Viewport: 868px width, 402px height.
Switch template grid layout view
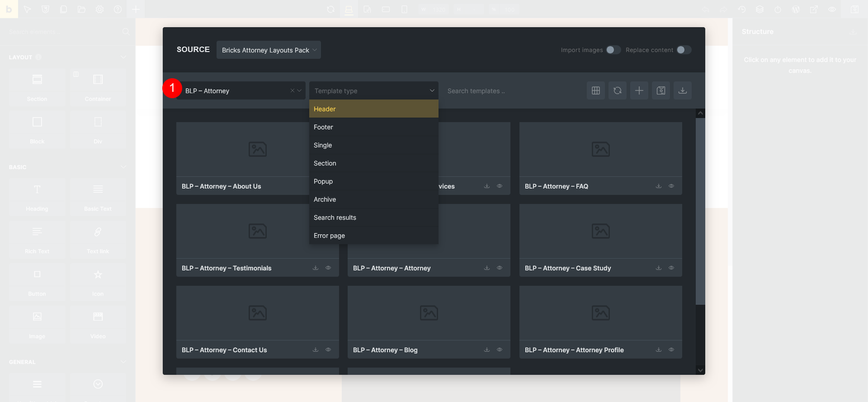tap(596, 91)
